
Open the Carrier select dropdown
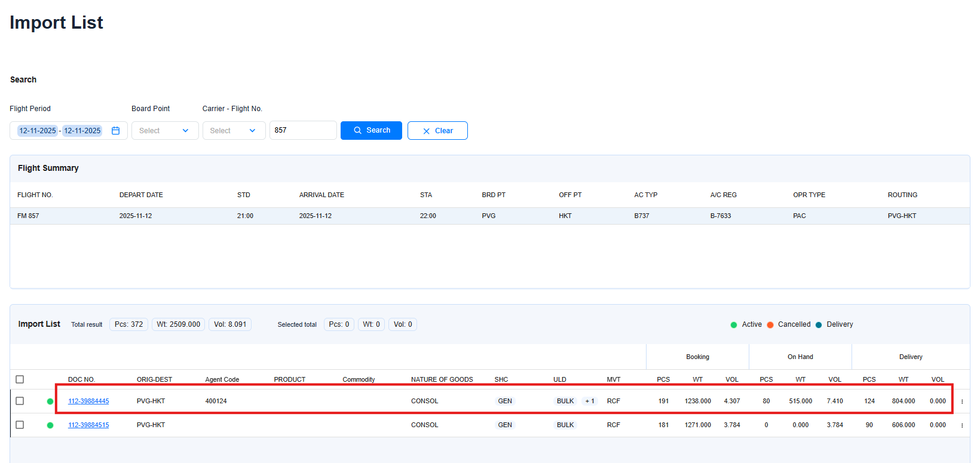click(234, 130)
